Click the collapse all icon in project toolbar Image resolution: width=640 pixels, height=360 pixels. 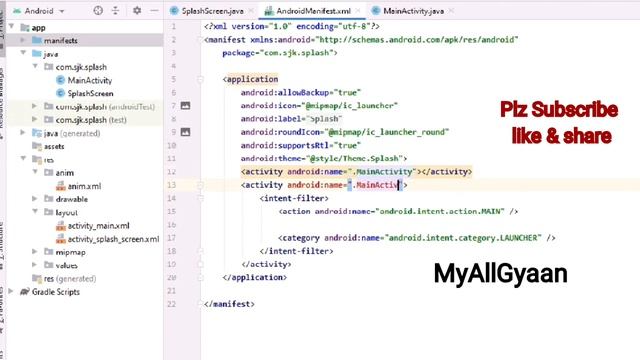point(116,11)
